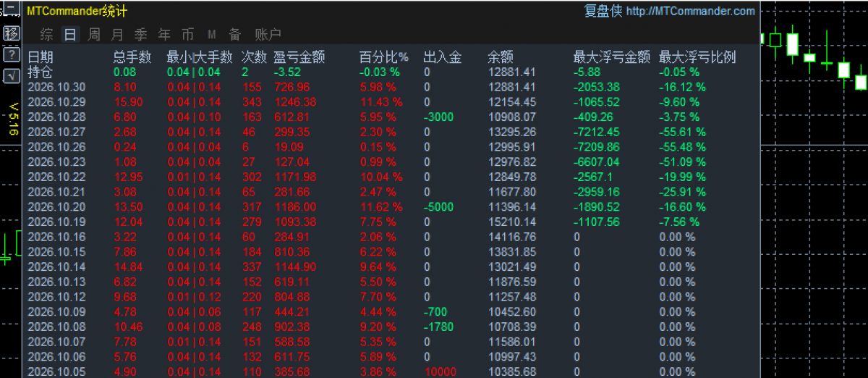The height and width of the screenshot is (378, 868).
Task: Select the 持仓 open positions row
Action: (x=391, y=72)
